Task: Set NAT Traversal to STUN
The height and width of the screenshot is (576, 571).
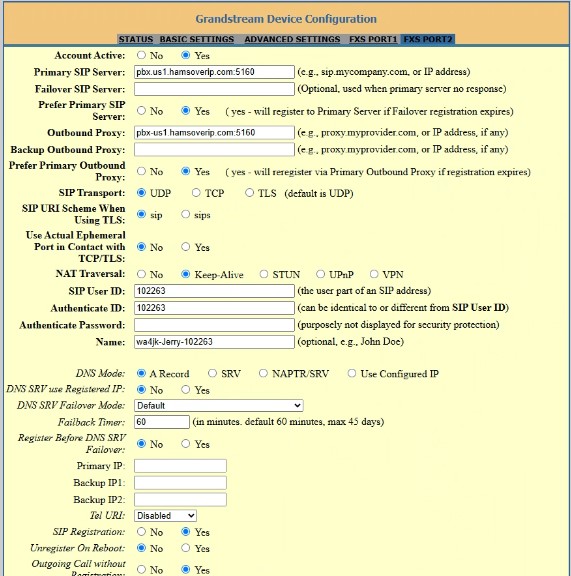Action: pos(264,274)
